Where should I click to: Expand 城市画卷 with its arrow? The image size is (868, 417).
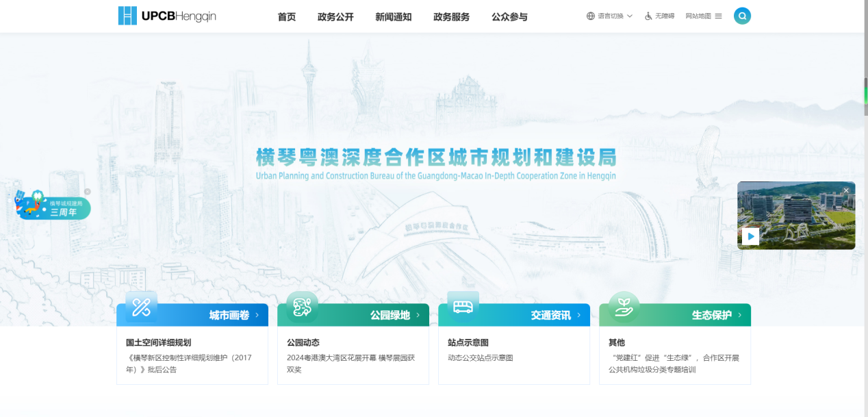tap(257, 315)
